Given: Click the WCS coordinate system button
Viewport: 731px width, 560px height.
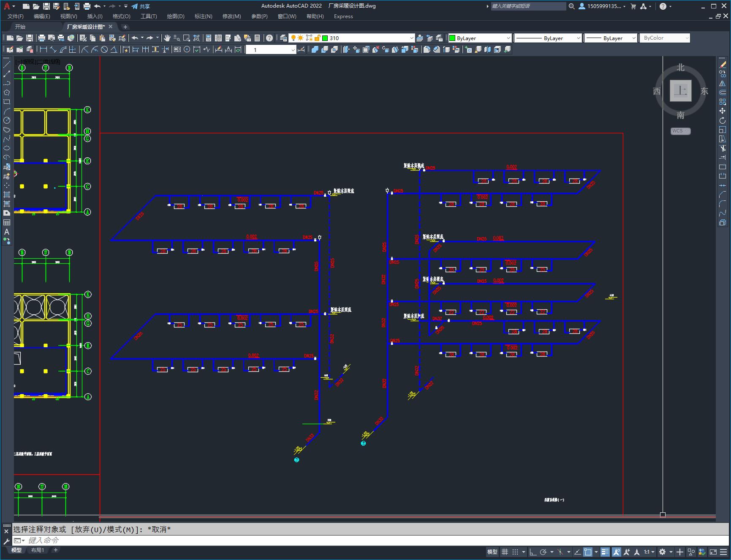Looking at the screenshot, I should click(x=680, y=131).
